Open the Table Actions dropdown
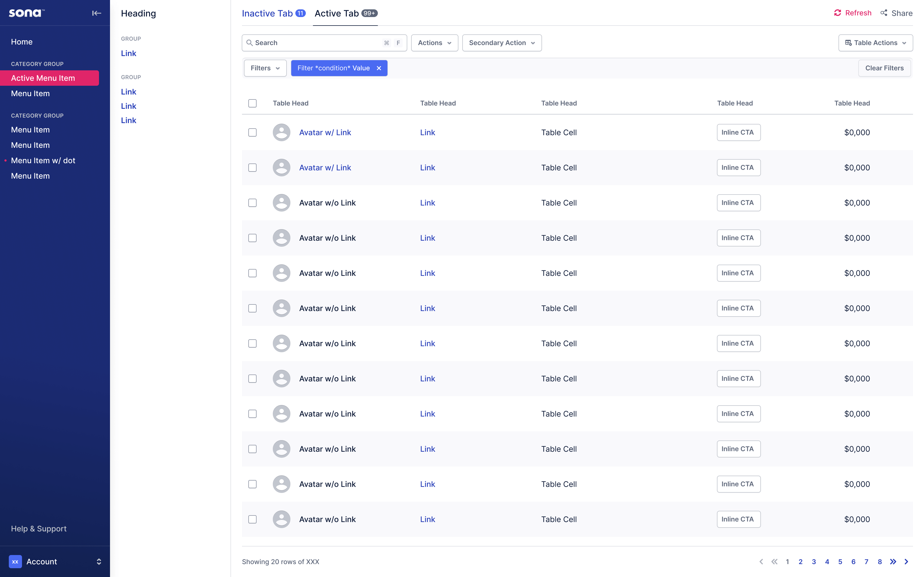The image size is (924, 577). pyautogui.click(x=876, y=43)
